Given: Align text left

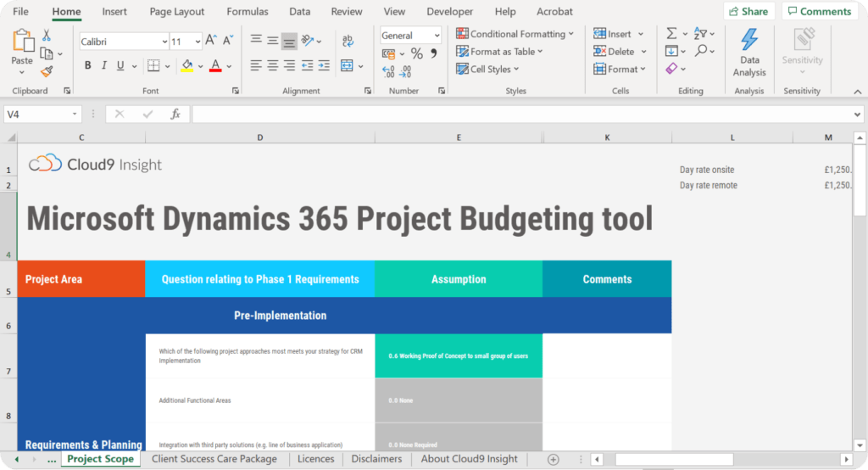Looking at the screenshot, I should pos(256,66).
